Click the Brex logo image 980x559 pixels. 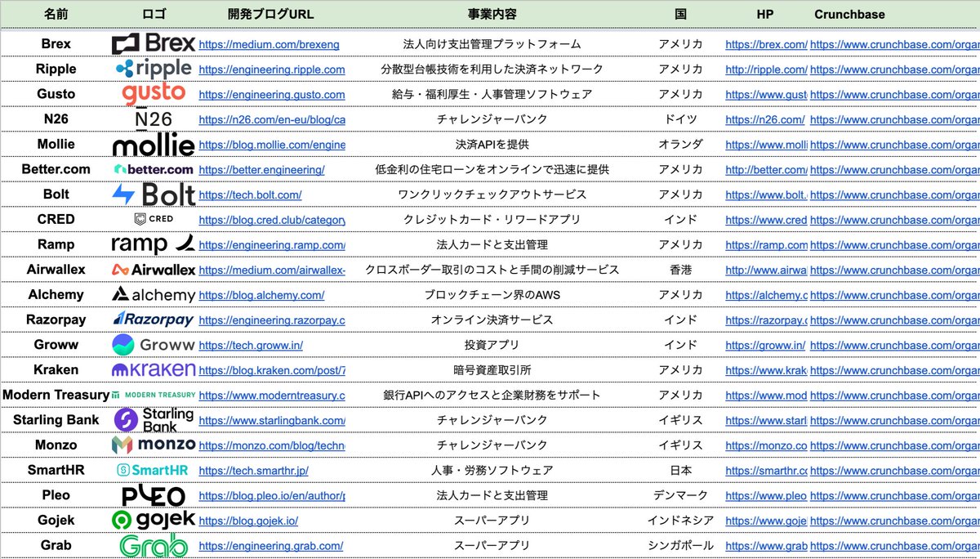(154, 43)
